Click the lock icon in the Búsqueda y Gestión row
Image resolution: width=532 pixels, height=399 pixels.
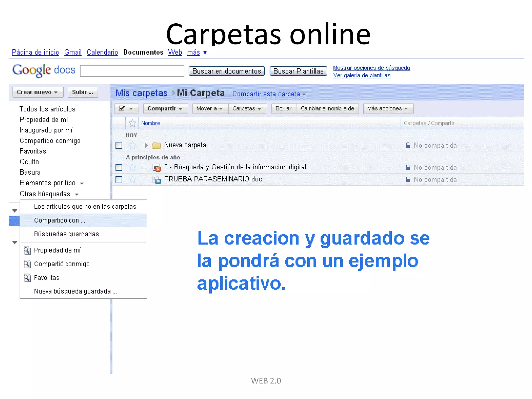point(408,168)
